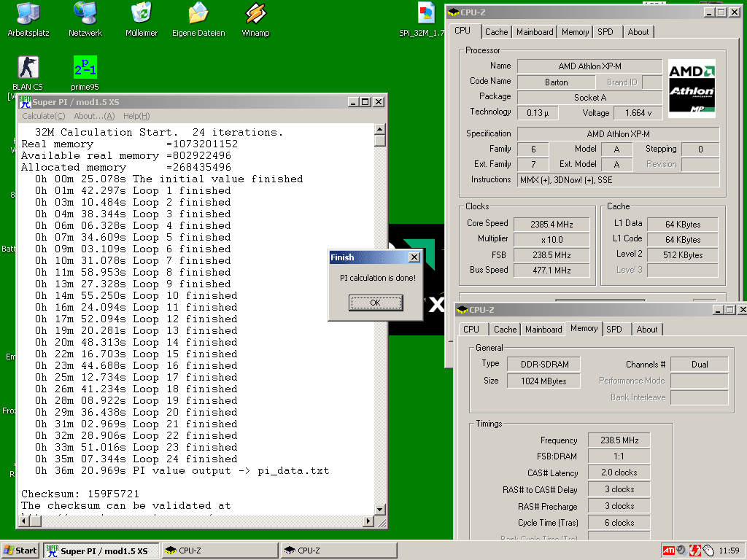Switch to About tab in upper CPU-Z

click(x=638, y=32)
